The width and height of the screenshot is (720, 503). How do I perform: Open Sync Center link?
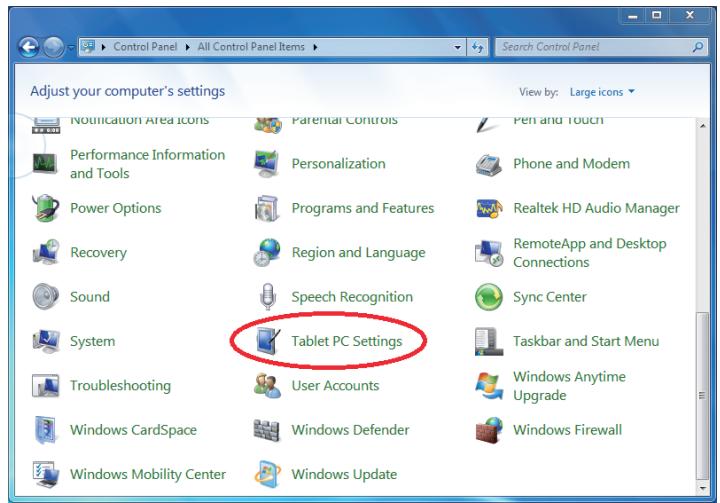click(x=550, y=297)
